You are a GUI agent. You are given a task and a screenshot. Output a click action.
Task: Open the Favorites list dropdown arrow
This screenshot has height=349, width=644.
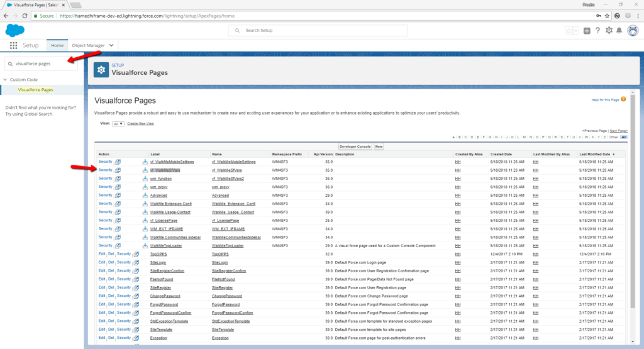tap(575, 31)
